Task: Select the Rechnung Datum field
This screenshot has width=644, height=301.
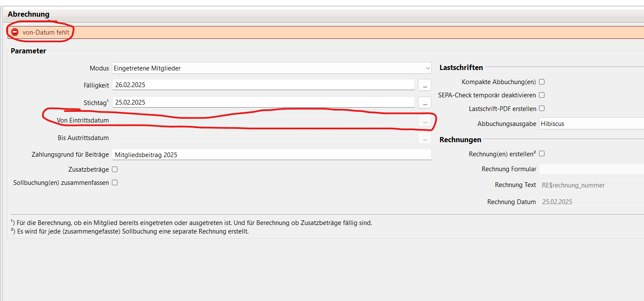Action: click(591, 202)
